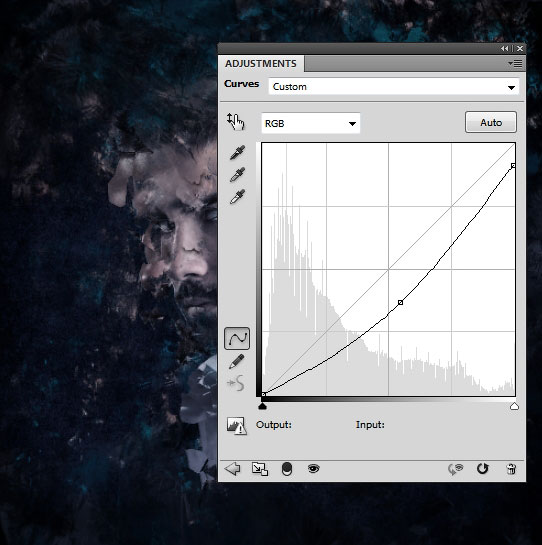Return to adjustment list via back arrow

(233, 469)
